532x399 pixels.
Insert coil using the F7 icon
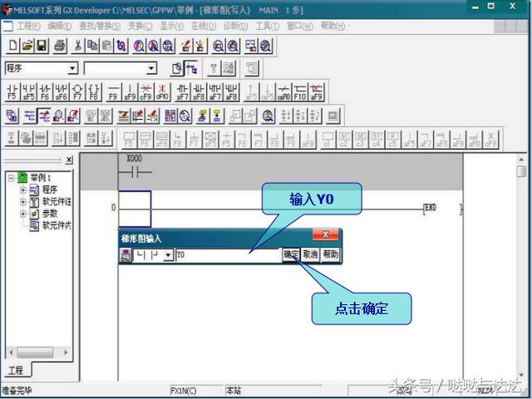pos(77,92)
